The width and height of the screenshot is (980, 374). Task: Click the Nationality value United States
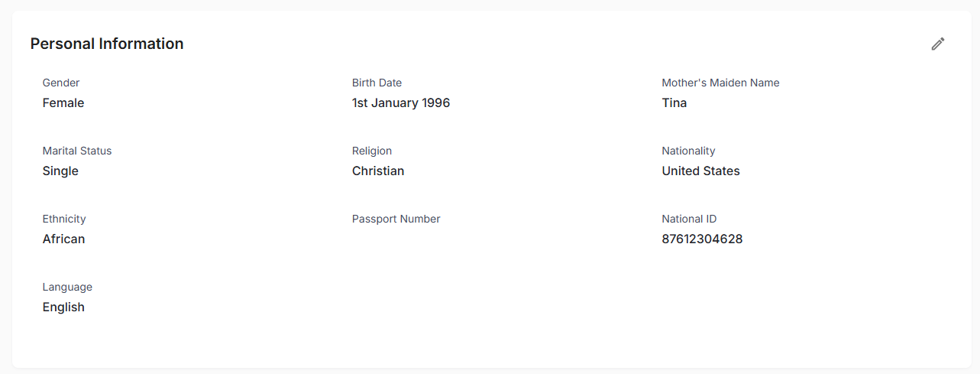pyautogui.click(x=700, y=171)
